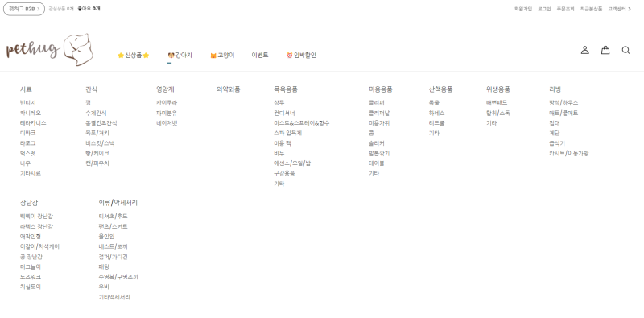Click the 에센스/오일/밤 link

(292, 163)
